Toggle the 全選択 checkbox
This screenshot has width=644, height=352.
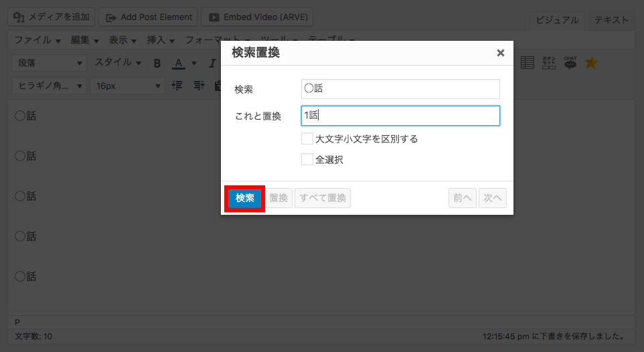click(307, 159)
